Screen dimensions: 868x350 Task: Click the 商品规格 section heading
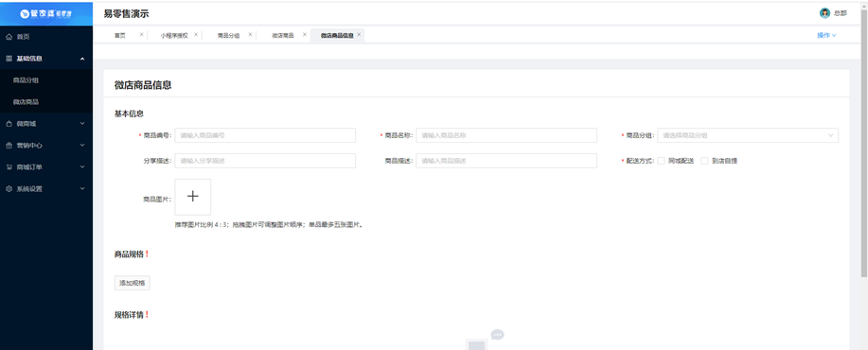(x=129, y=254)
